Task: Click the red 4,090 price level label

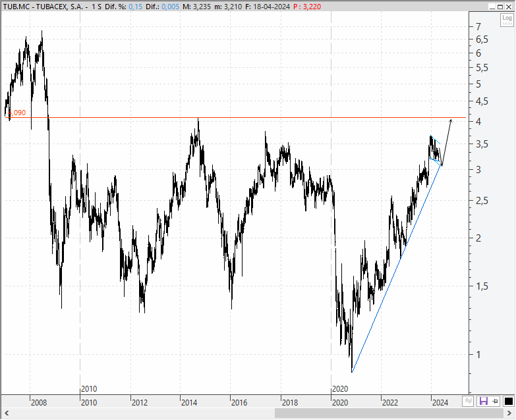Action: [16, 113]
